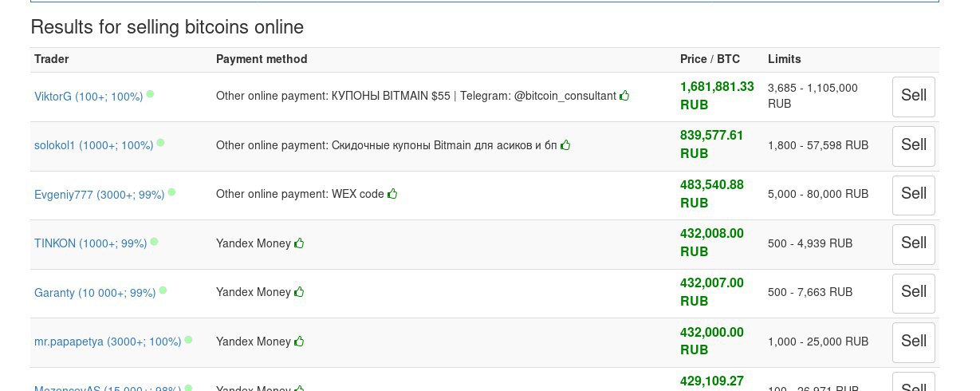Screen dimensions: 980x391
Task: Click limits 500 - 7,663 RUB
Action: (x=810, y=292)
